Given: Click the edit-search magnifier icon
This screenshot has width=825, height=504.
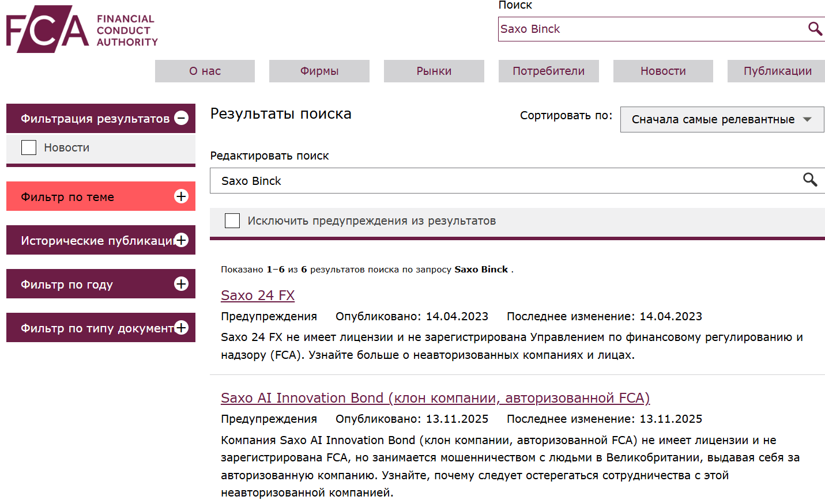Looking at the screenshot, I should click(810, 180).
